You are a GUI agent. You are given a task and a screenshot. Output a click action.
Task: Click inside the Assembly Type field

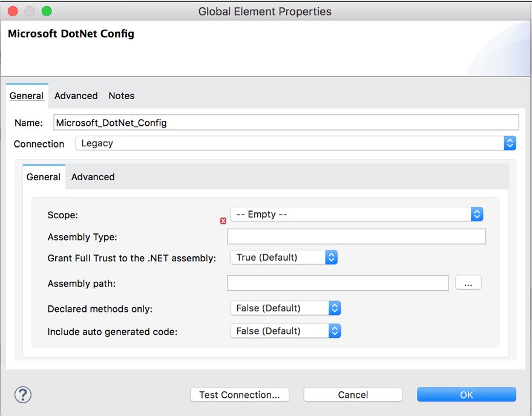click(356, 236)
